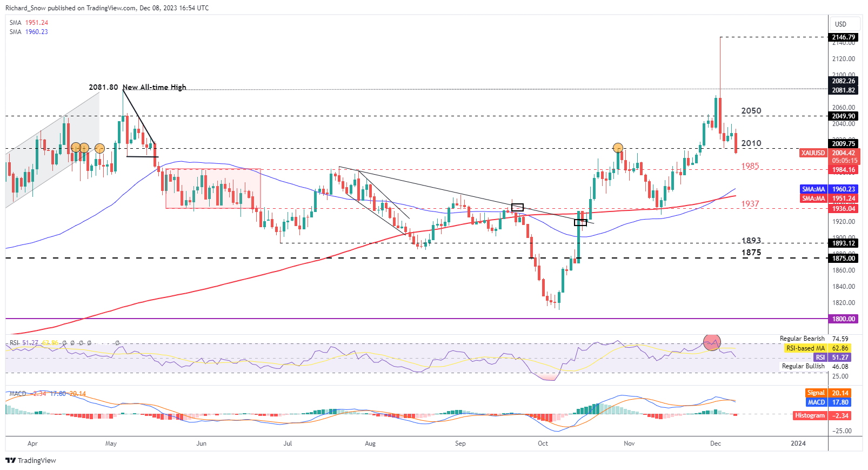Viewport: 868px width, 470px height.
Task: Click the 2050 level annotation
Action: point(751,111)
